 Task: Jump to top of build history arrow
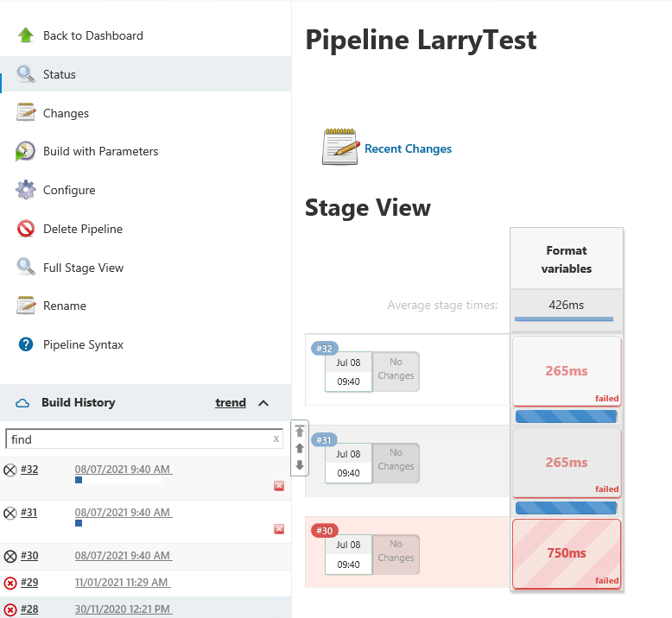click(x=300, y=431)
